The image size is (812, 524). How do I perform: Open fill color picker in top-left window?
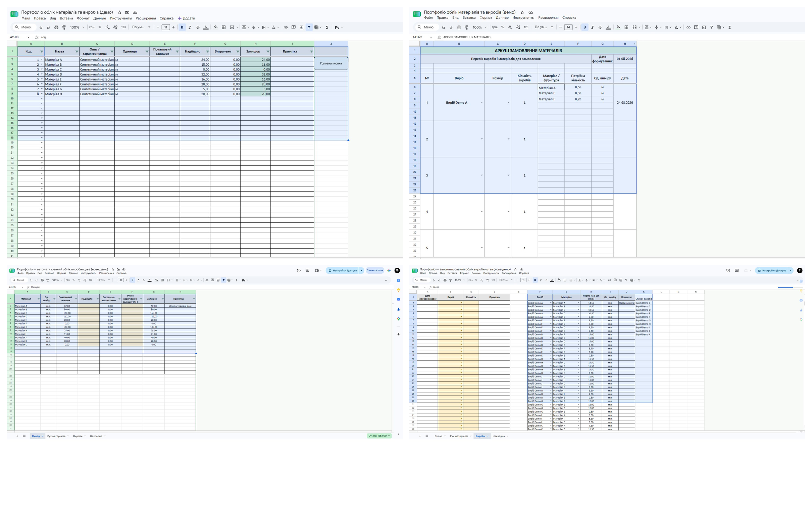[216, 27]
